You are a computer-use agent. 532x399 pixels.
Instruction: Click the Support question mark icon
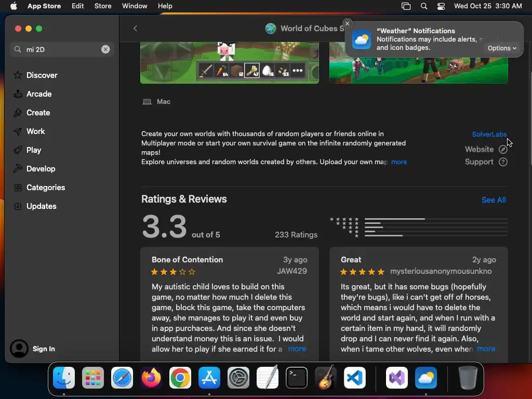503,162
